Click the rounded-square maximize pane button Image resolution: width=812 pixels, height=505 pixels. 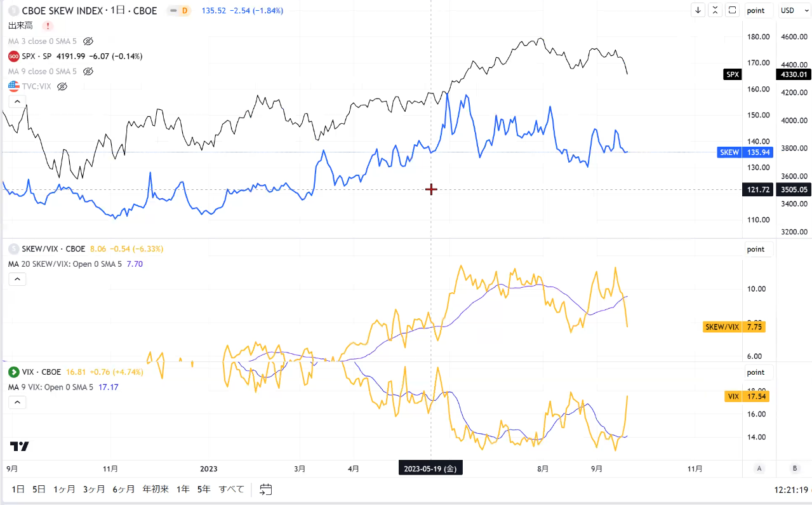733,10
